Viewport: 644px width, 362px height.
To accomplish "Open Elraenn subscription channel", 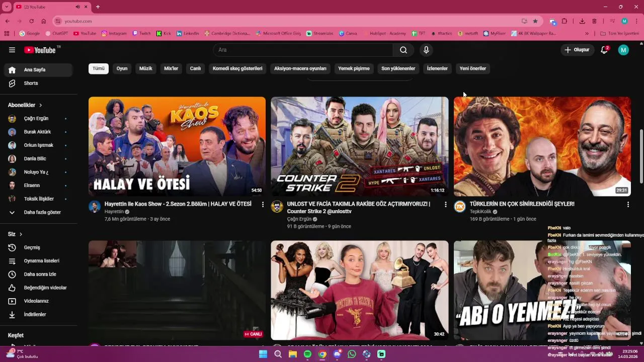I will (x=38, y=186).
